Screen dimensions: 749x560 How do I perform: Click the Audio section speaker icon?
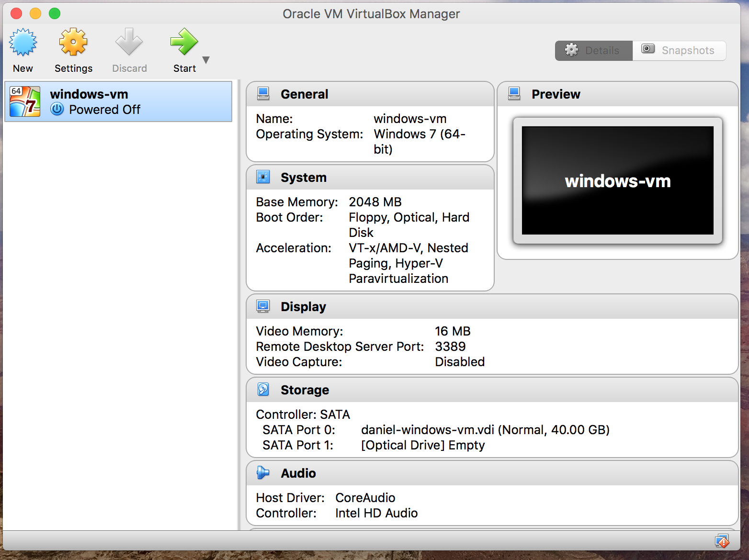[263, 472]
